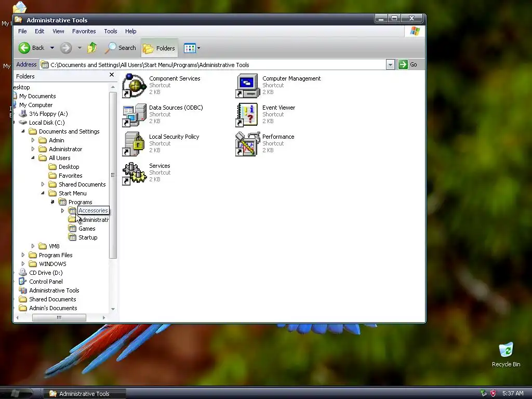The width and height of the screenshot is (532, 399).
Task: Expand the Accessories folder node
Action: pyautogui.click(x=62, y=211)
